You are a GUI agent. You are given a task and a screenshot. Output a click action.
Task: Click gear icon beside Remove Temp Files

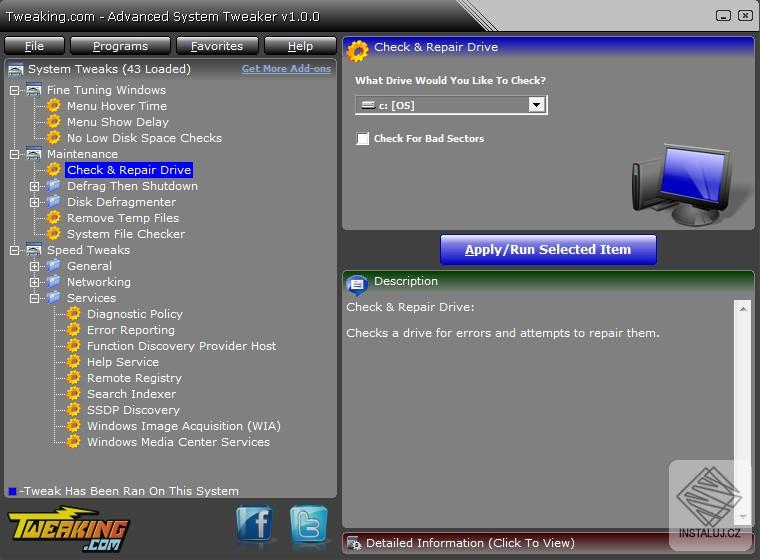pyautogui.click(x=53, y=218)
